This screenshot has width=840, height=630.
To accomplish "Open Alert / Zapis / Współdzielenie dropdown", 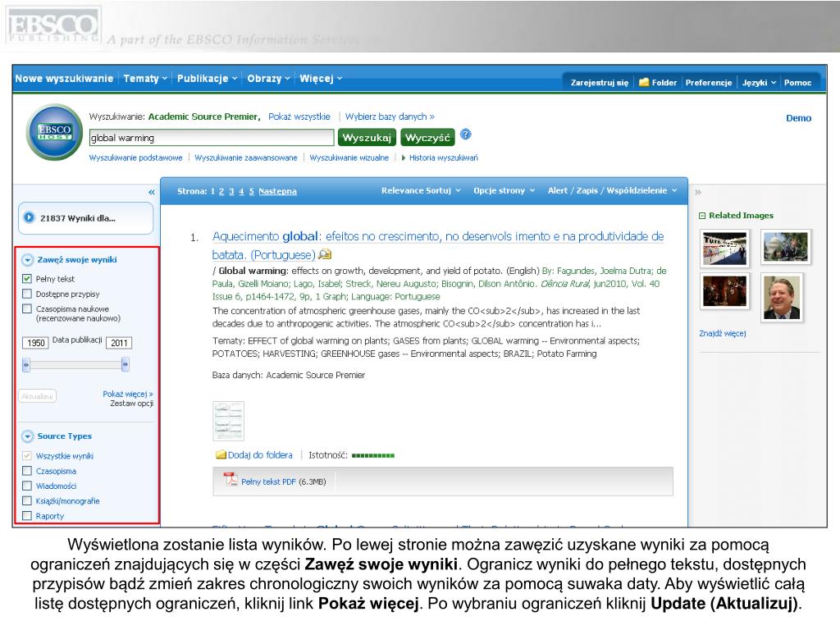I will pyautogui.click(x=612, y=190).
